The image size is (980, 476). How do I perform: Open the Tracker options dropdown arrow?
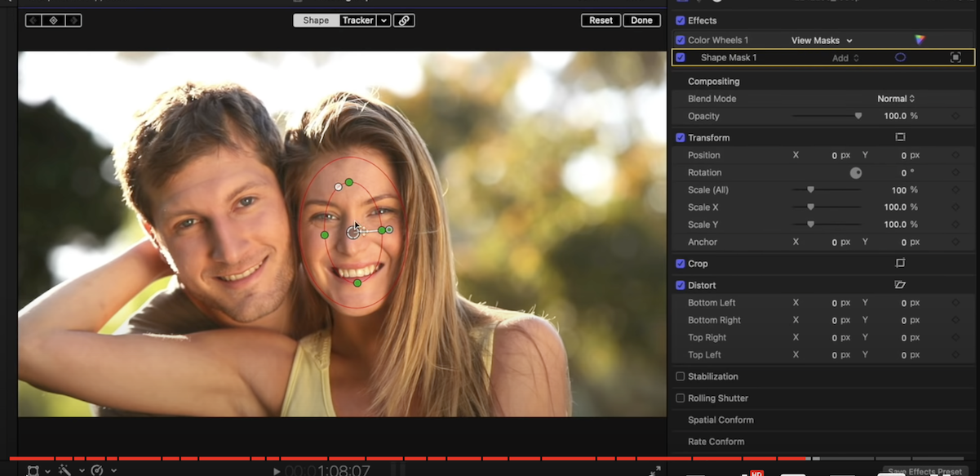384,20
